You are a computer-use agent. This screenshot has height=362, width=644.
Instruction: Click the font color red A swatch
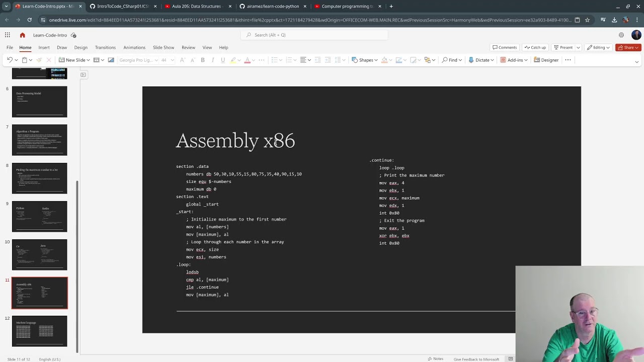(247, 60)
